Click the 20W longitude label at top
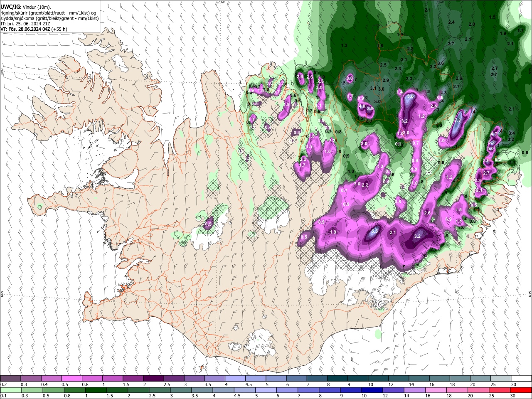 pos(221,2)
